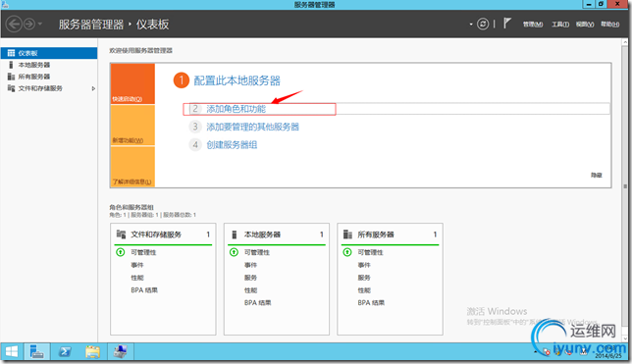Click the 所有服务器 sidebar icon

(x=11, y=77)
